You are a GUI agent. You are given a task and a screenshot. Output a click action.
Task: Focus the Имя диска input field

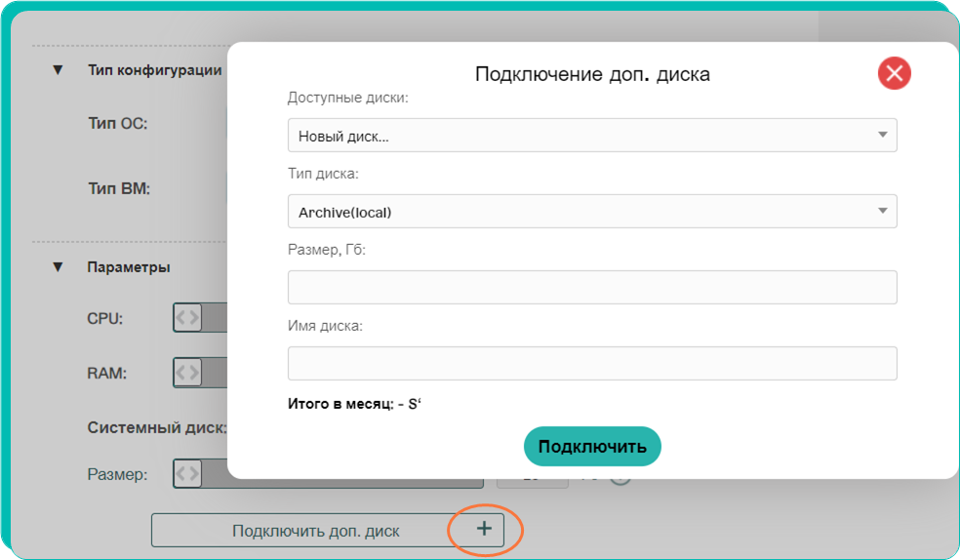[x=592, y=363]
